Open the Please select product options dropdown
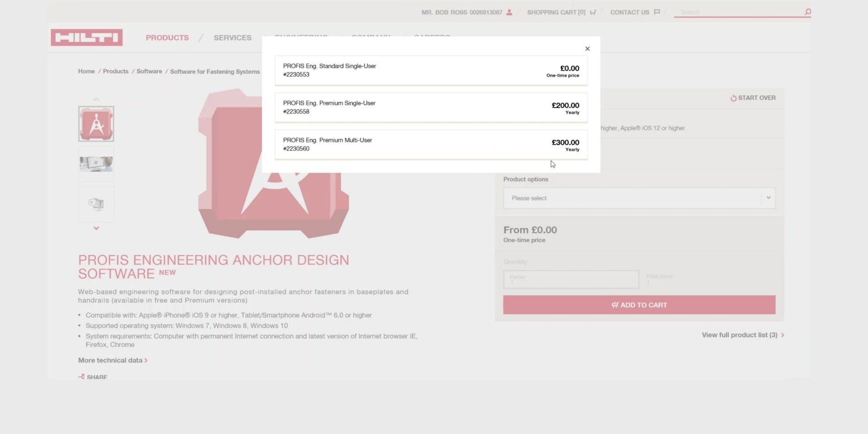 coord(639,198)
